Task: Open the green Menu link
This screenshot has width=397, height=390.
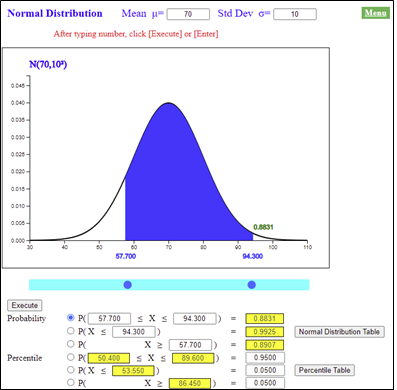Action: click(x=376, y=13)
